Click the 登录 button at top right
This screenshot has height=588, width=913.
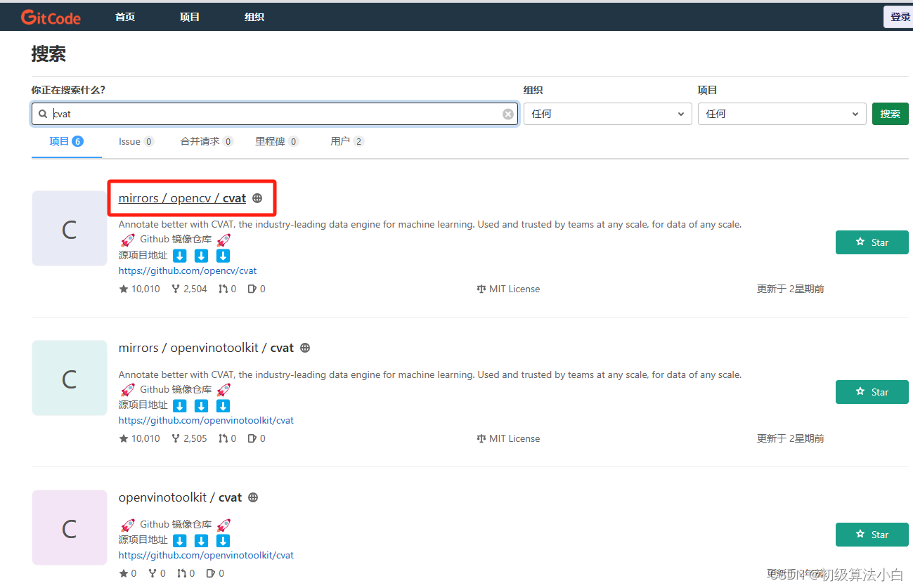(x=900, y=16)
